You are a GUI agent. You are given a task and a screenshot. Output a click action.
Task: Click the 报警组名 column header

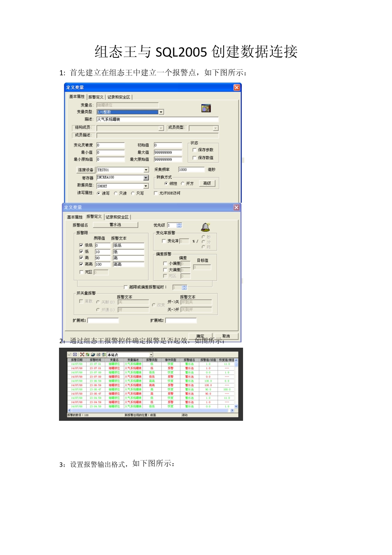189,360
